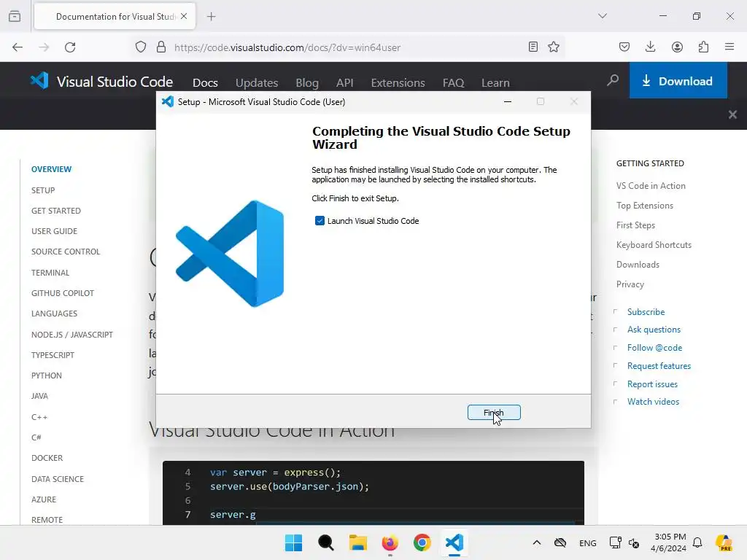
Task: Open the Follow @code link
Action: tap(654, 348)
